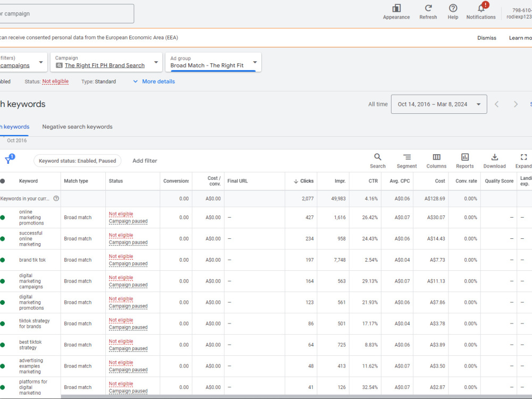Sort by the Final URL column header

[237, 181]
